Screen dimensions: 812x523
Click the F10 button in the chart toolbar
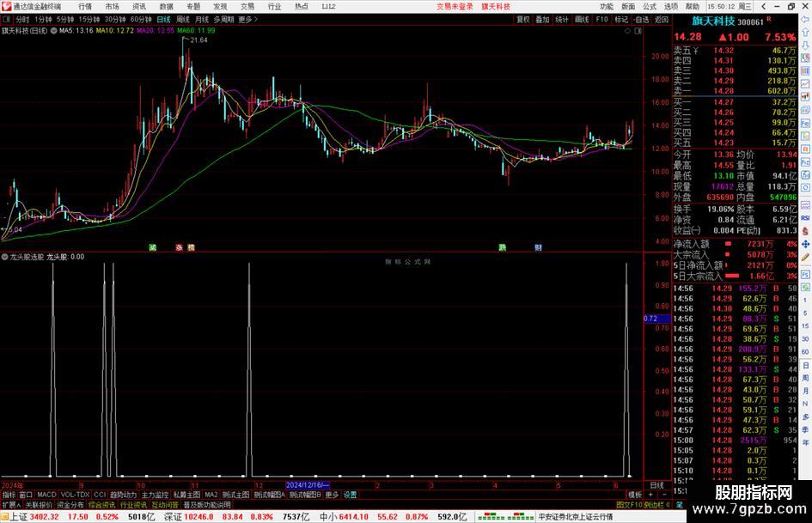point(601,19)
